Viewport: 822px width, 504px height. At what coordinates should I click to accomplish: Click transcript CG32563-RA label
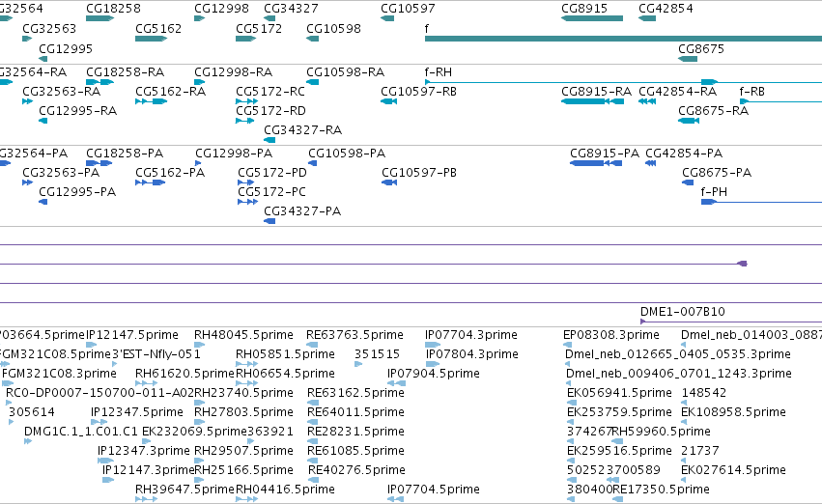pos(61,91)
